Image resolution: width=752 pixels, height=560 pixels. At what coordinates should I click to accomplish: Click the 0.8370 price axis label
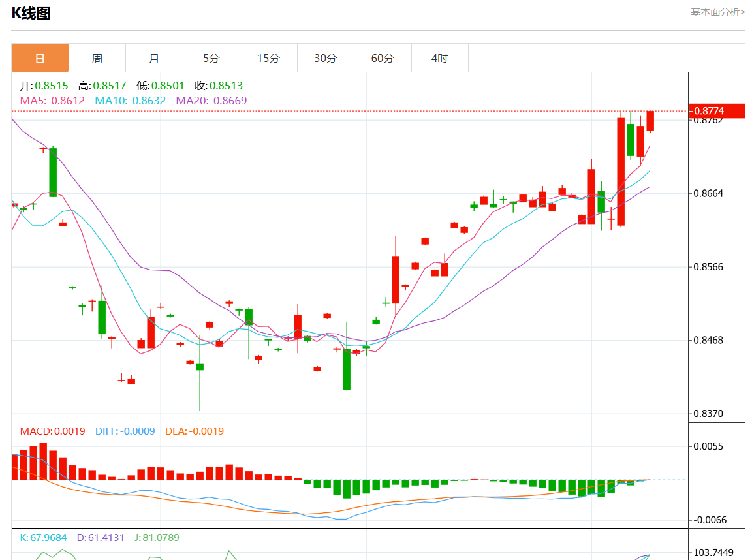click(708, 413)
